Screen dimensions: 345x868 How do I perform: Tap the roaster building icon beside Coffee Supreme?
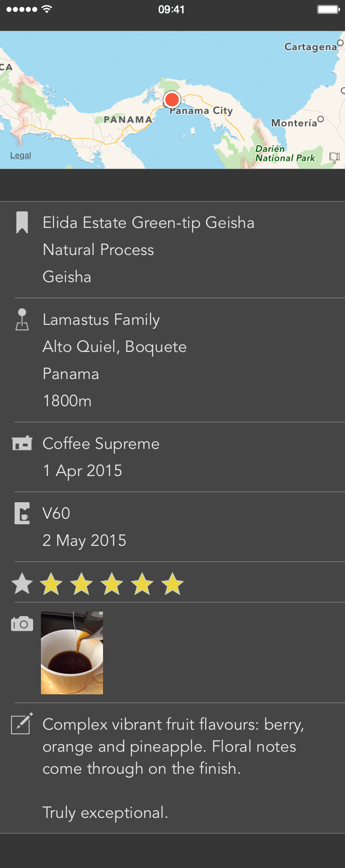(22, 443)
